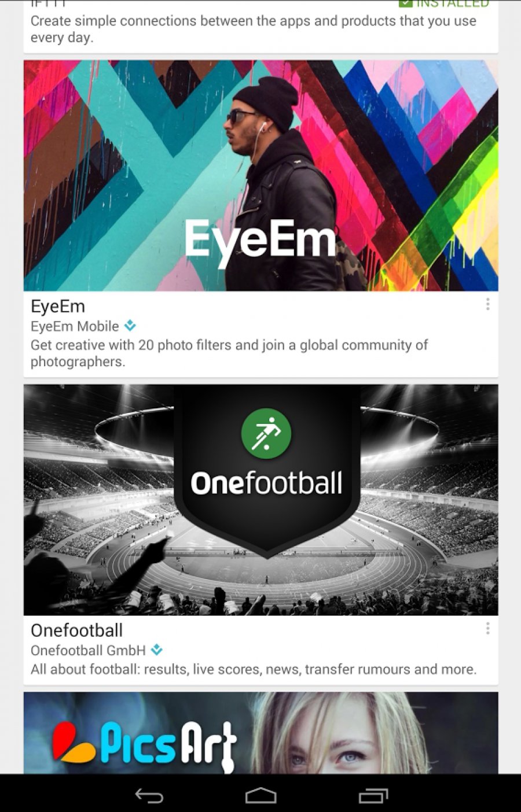This screenshot has height=812, width=521.
Task: Open the Onefootball card overflow menu
Action: tap(488, 629)
